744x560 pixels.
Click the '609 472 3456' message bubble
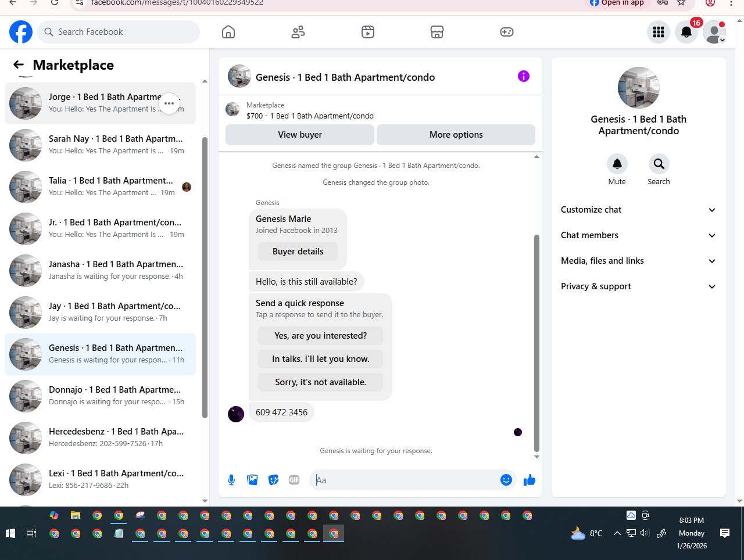(281, 412)
